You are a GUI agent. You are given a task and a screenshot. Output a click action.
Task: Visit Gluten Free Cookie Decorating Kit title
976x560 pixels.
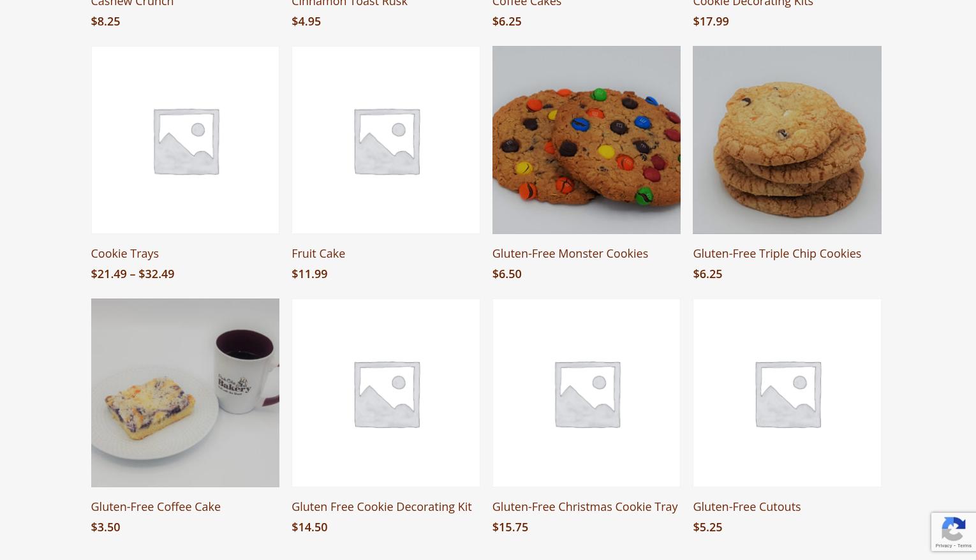[x=381, y=506]
